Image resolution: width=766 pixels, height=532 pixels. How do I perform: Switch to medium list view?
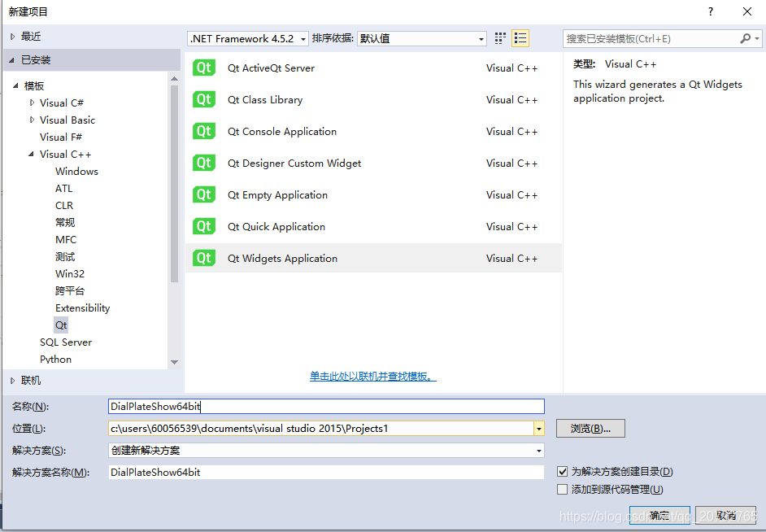pyautogui.click(x=520, y=38)
